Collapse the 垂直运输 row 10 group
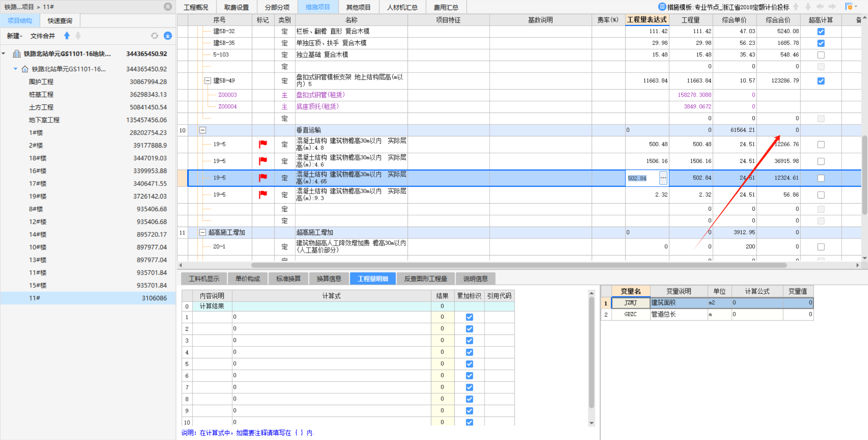Viewport: 868px width, 440px height. [203, 130]
